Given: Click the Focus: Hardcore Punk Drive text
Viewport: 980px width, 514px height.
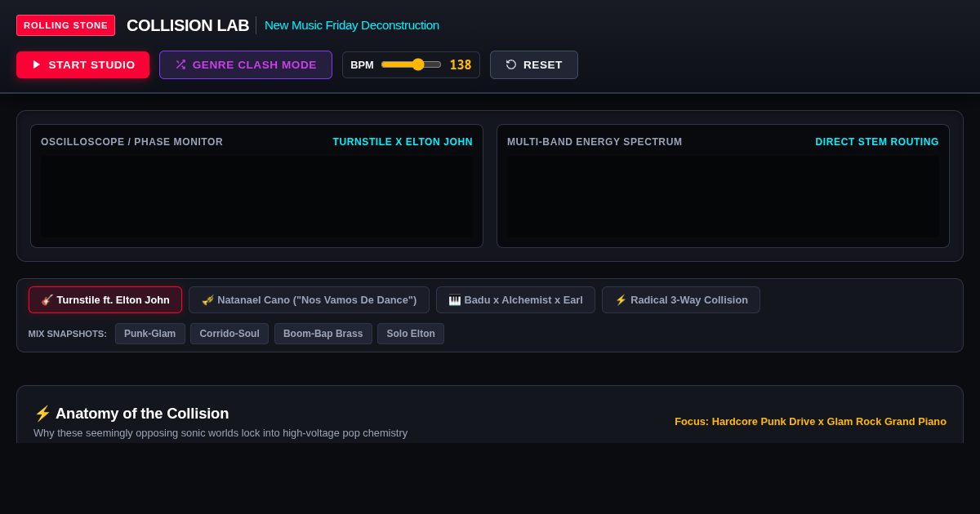Looking at the screenshot, I should pyautogui.click(x=810, y=422).
